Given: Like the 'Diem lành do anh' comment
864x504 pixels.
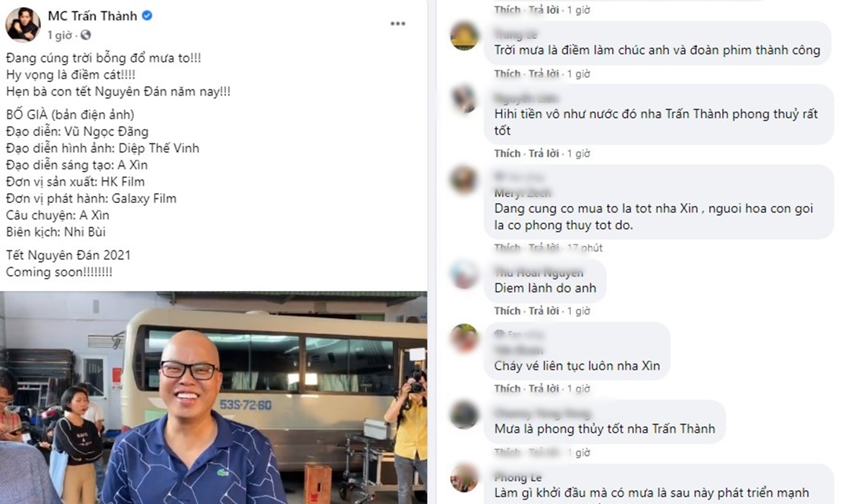Looking at the screenshot, I should click(507, 311).
